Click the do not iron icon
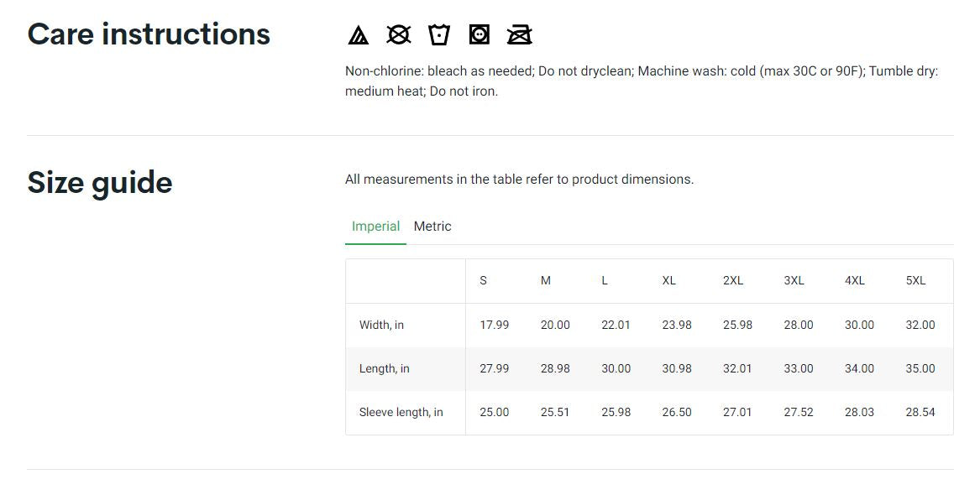 coord(520,34)
